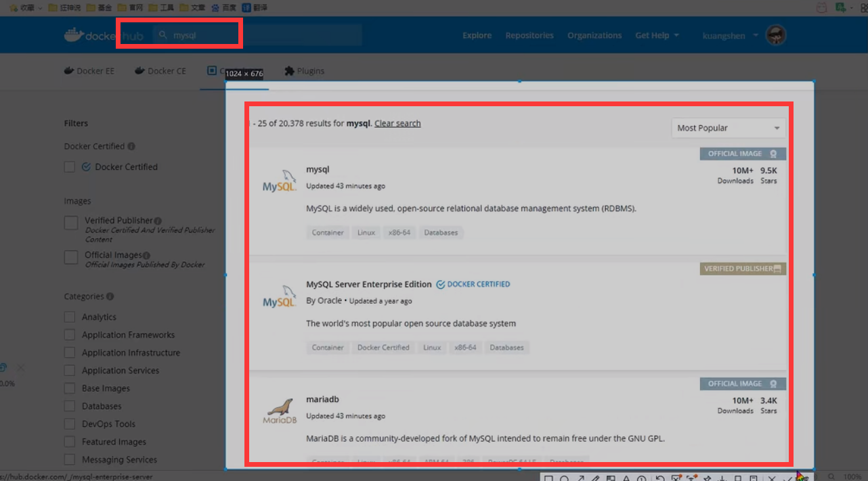Click the info icon next to Official Images

pos(146,255)
